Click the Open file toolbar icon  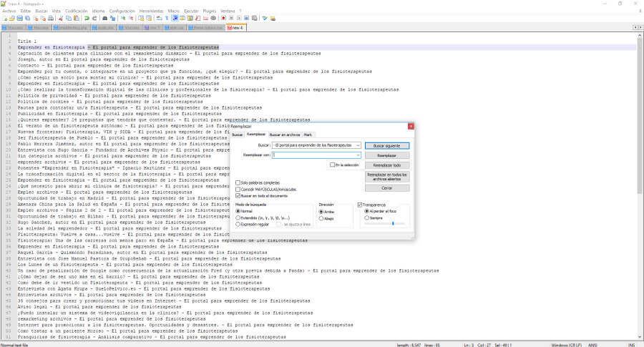click(12, 18)
